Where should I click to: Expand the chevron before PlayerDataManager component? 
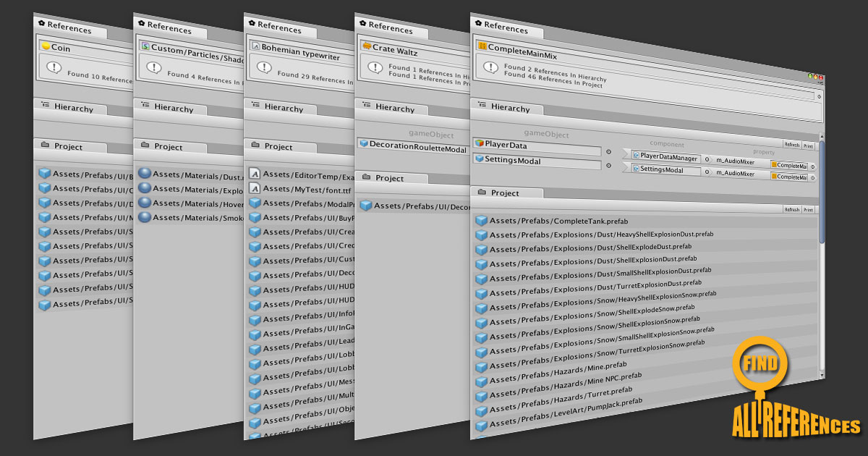[625, 155]
